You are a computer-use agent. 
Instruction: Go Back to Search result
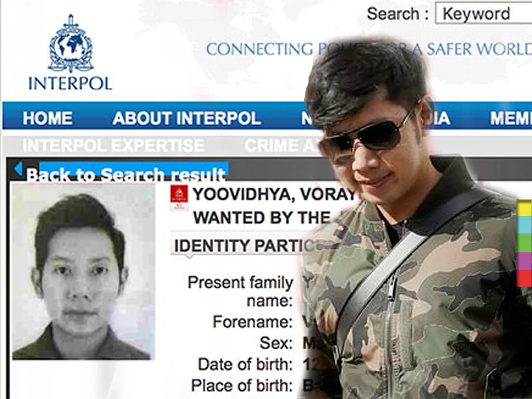[x=125, y=174]
